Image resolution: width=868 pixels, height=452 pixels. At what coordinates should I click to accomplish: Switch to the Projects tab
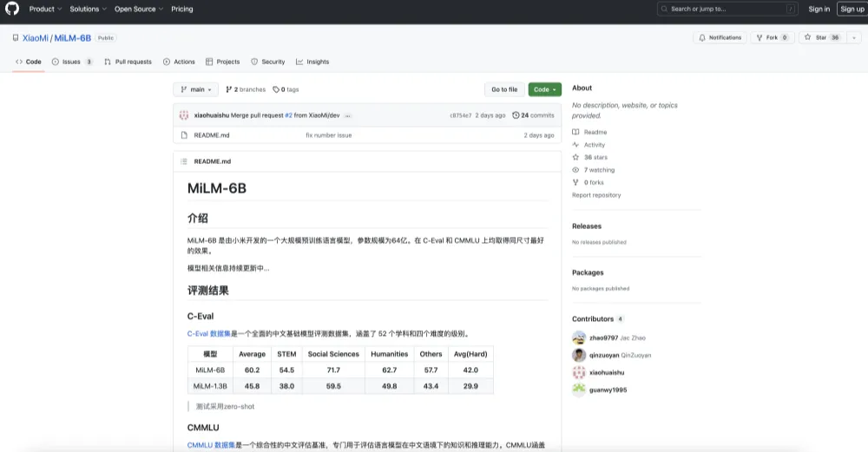(222, 62)
